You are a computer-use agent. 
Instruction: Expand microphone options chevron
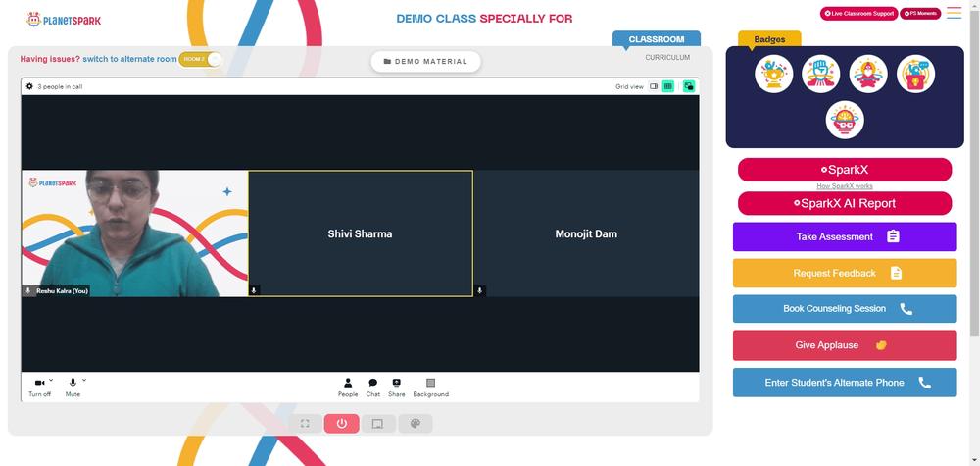84,380
